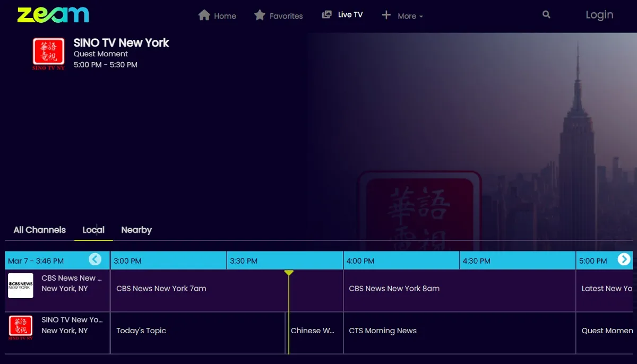Viewport: 637px width, 364px height.
Task: Click the current time marker on timeline
Action: click(x=289, y=273)
